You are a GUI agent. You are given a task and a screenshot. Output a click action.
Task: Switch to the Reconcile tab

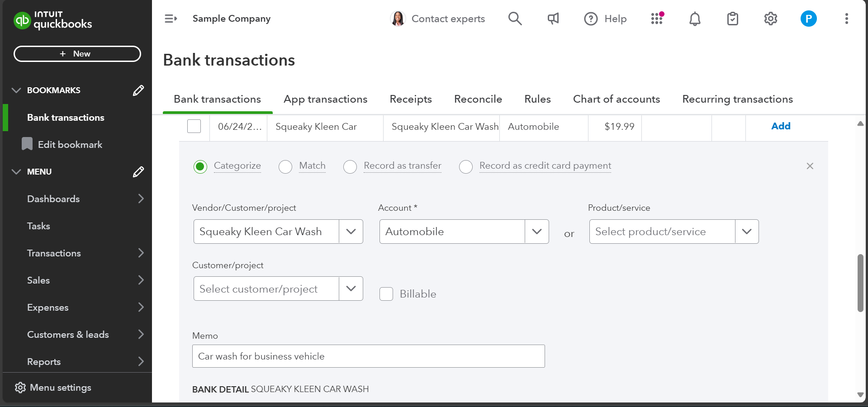pos(478,99)
